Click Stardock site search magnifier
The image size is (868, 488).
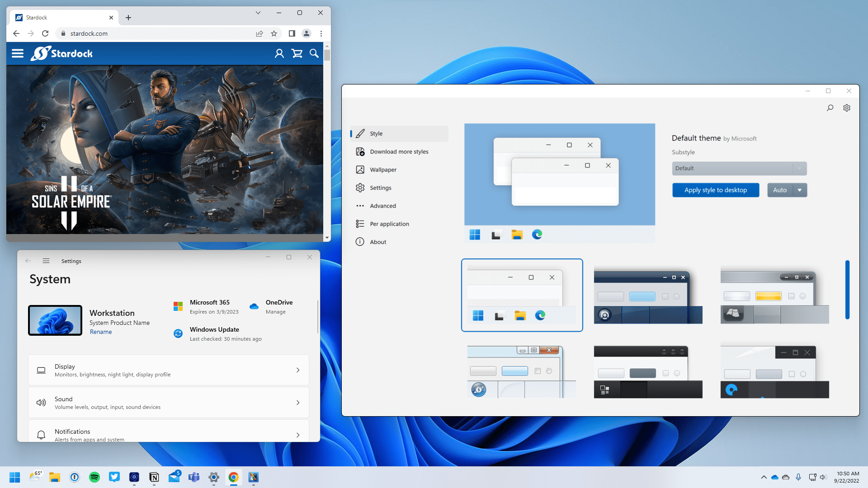(x=314, y=54)
